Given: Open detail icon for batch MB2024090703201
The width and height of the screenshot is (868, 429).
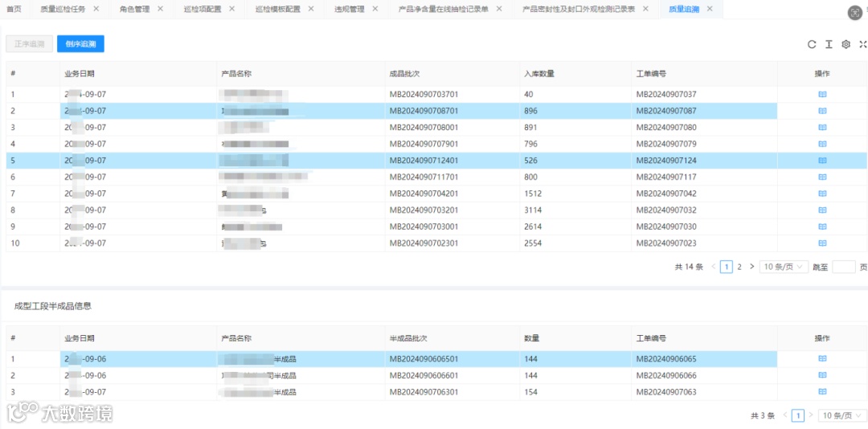Looking at the screenshot, I should (822, 210).
